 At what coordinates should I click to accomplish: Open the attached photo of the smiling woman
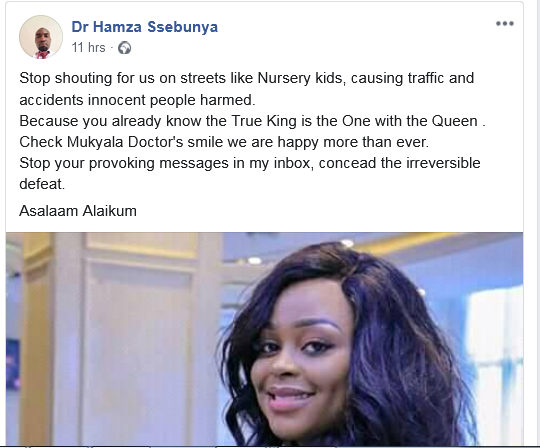pyautogui.click(x=264, y=339)
